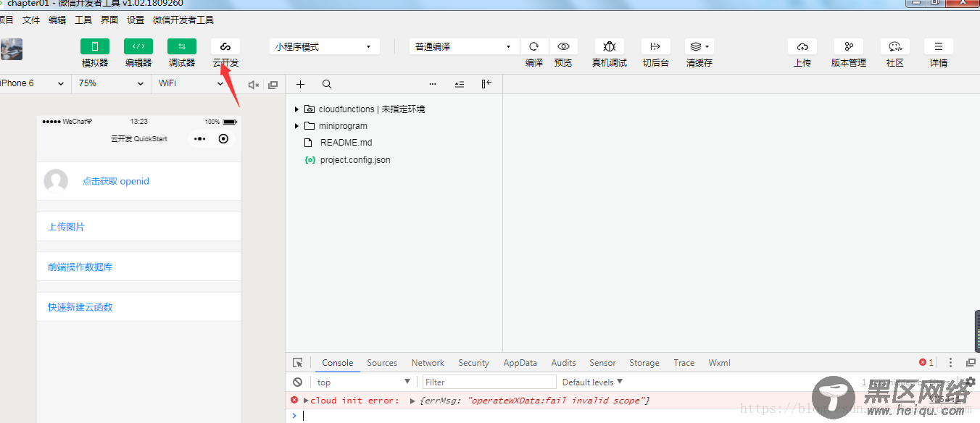Image resolution: width=980 pixels, height=423 pixels.
Task: Click the debugger dock window icon
Action: click(x=971, y=363)
